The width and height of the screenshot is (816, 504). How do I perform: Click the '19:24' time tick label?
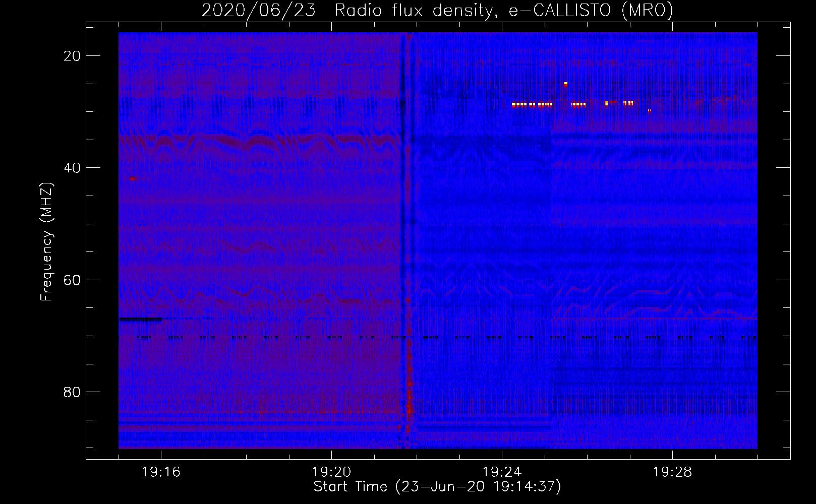[x=502, y=472]
